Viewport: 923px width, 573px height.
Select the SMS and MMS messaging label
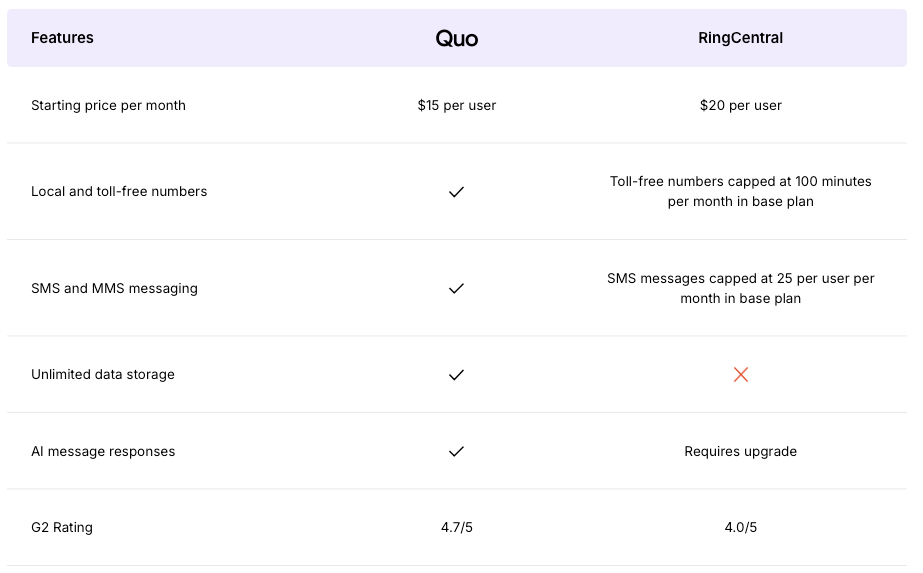click(114, 288)
